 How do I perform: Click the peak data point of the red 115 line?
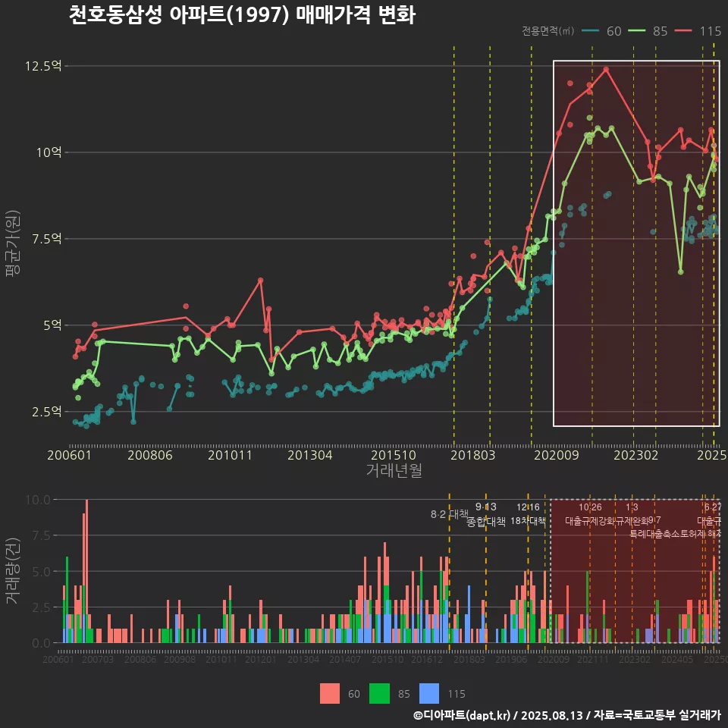pos(606,70)
